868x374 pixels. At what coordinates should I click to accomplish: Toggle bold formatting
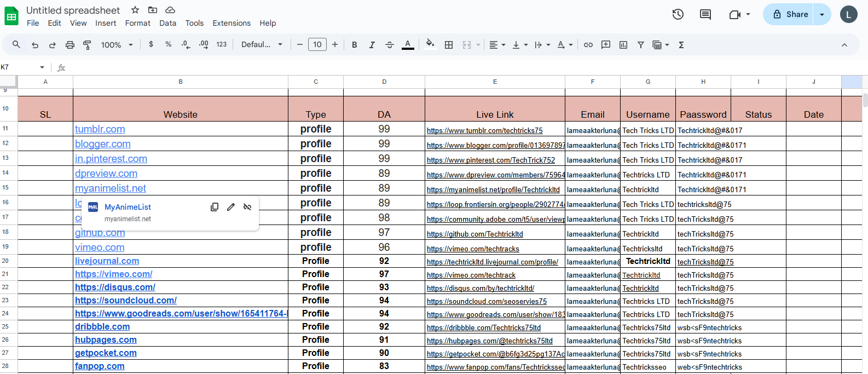(355, 45)
